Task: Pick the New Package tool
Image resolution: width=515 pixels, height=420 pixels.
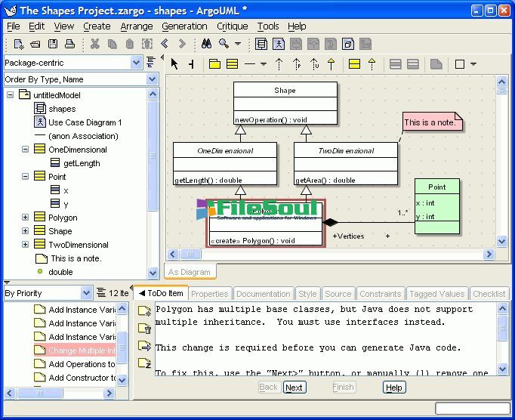Action: (x=214, y=64)
